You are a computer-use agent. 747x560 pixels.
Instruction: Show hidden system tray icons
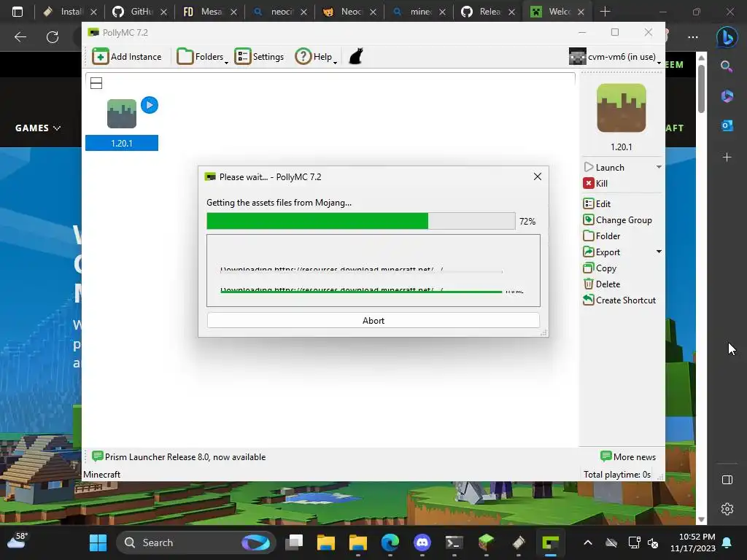pos(588,542)
